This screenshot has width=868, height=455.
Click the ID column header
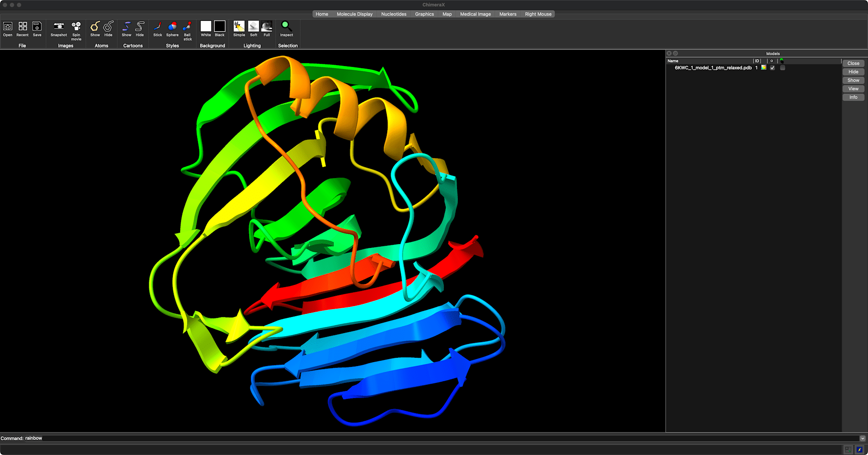click(757, 61)
